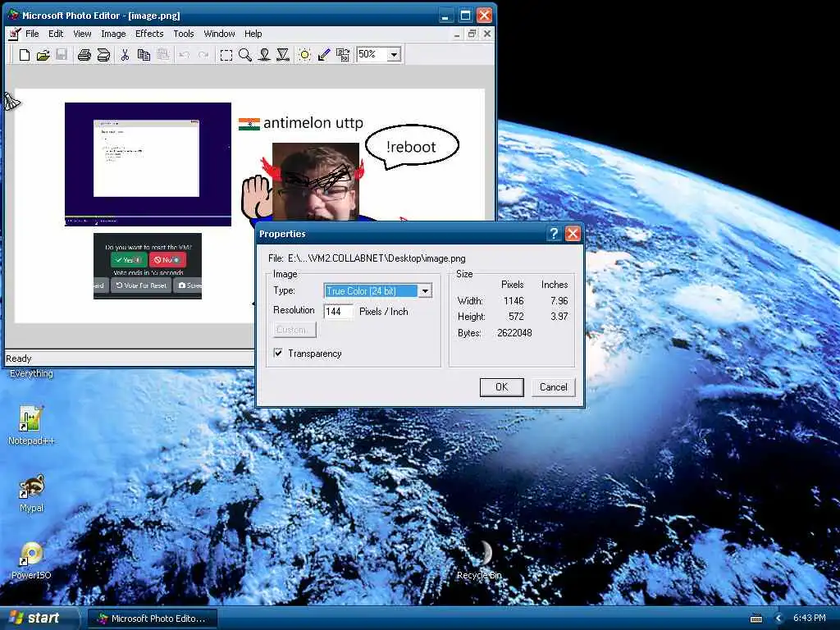The image size is (840, 630).
Task: Click the image.png file path text
Action: 376,258
